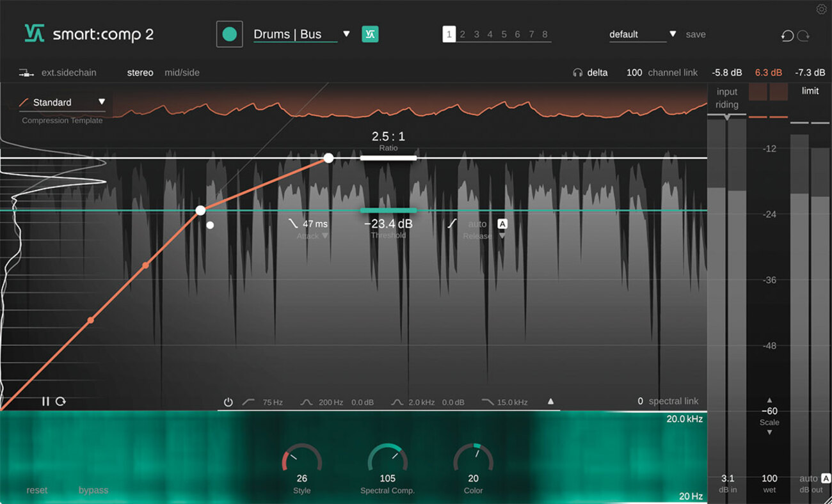Click the smart:comp 2 logo icon
Viewport: 832px width, 504px height.
tap(35, 33)
